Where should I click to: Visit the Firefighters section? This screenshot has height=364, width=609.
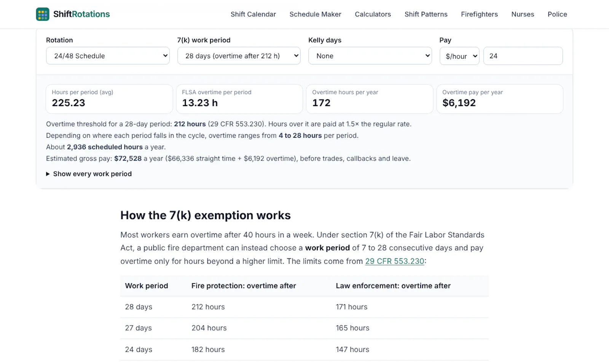pyautogui.click(x=479, y=14)
